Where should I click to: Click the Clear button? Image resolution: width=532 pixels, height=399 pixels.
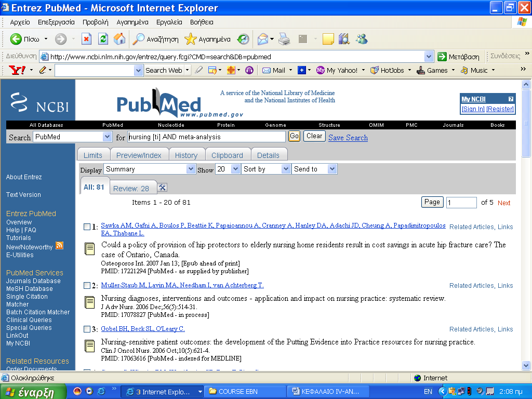pos(314,136)
